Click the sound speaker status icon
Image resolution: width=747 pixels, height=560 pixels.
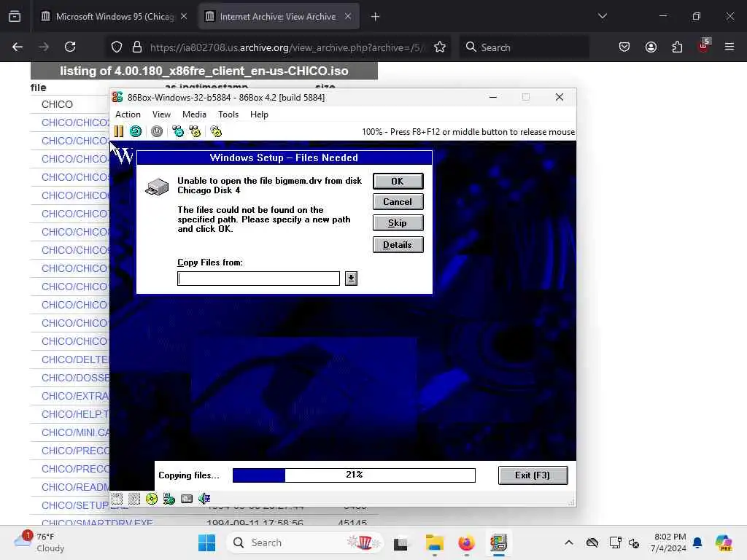(204, 499)
